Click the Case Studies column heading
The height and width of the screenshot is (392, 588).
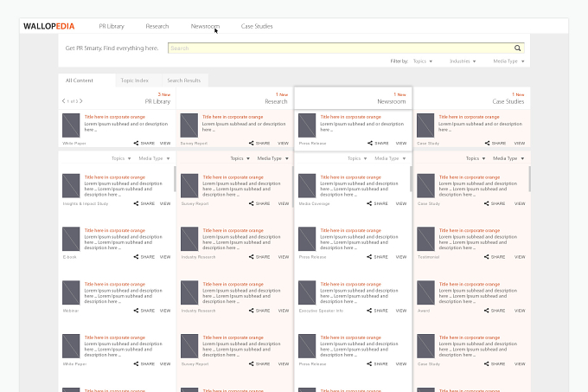click(508, 101)
